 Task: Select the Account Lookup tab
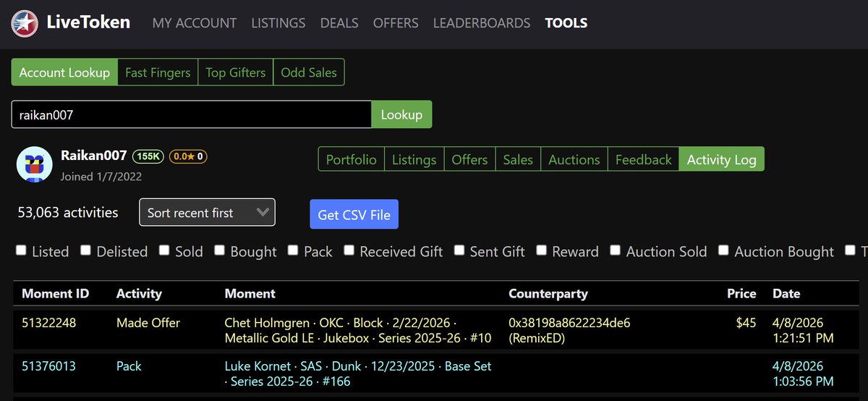64,72
